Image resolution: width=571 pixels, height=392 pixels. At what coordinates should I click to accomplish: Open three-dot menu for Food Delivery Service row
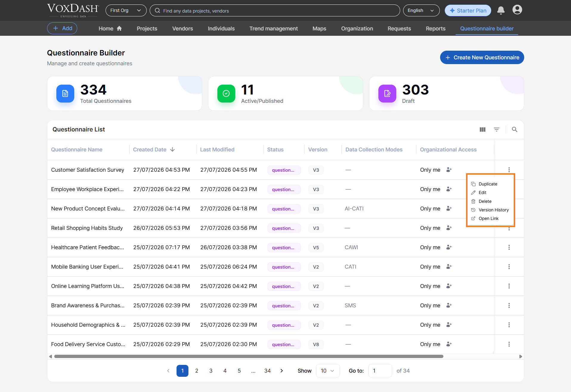[509, 344]
